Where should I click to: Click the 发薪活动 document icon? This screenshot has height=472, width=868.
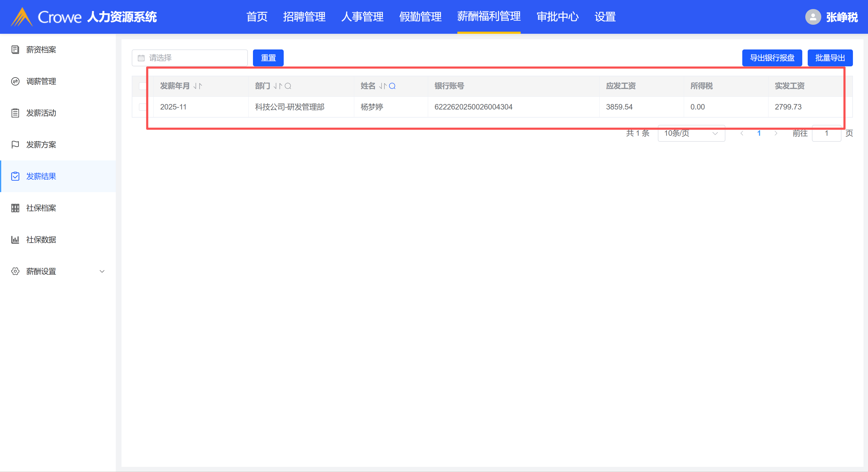[x=15, y=113]
